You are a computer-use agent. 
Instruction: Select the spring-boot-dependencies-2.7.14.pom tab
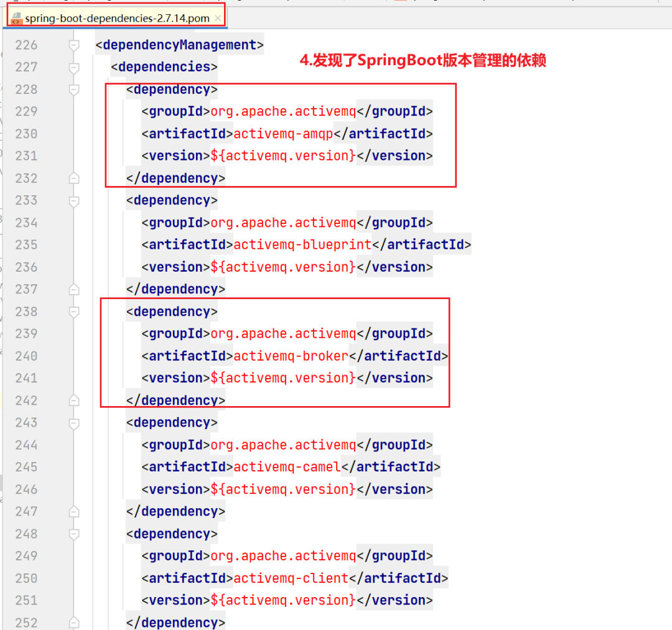point(116,19)
